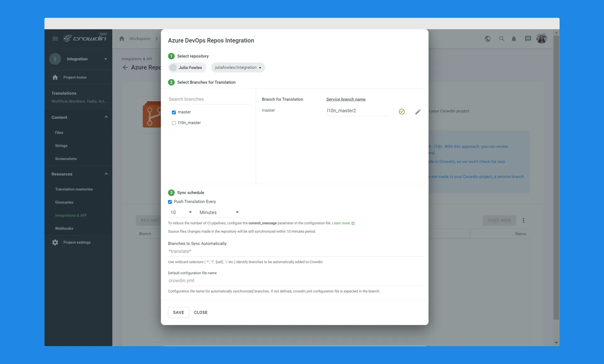The image size is (604, 364).
Task: Click the Project home house icon
Action: click(x=55, y=77)
